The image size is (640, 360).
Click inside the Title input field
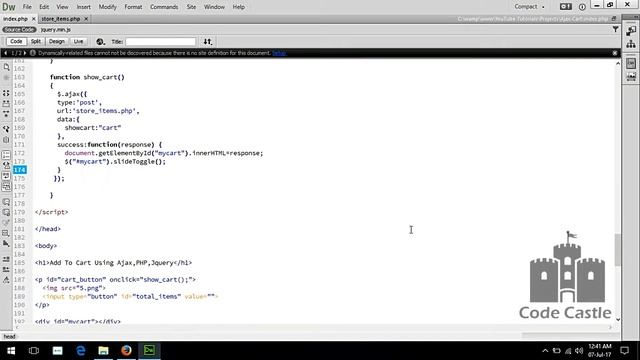[160, 42]
